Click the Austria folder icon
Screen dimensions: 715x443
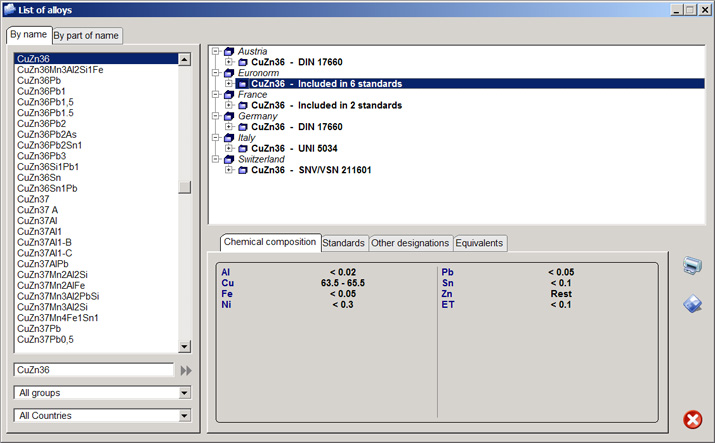(x=229, y=51)
